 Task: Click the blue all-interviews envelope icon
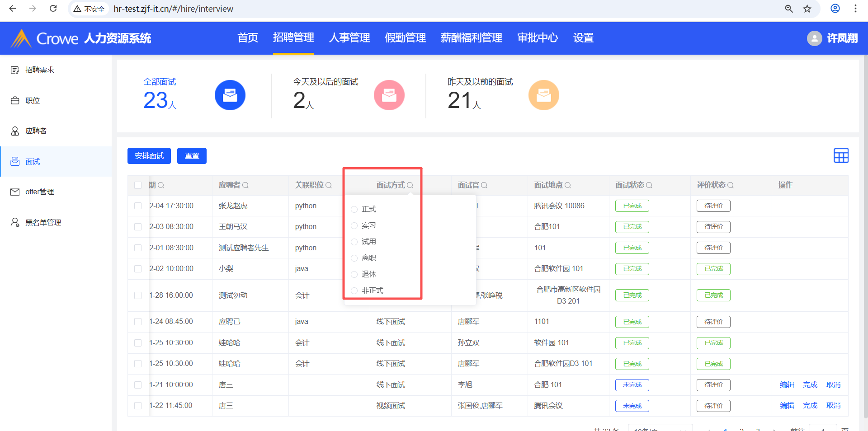point(230,95)
